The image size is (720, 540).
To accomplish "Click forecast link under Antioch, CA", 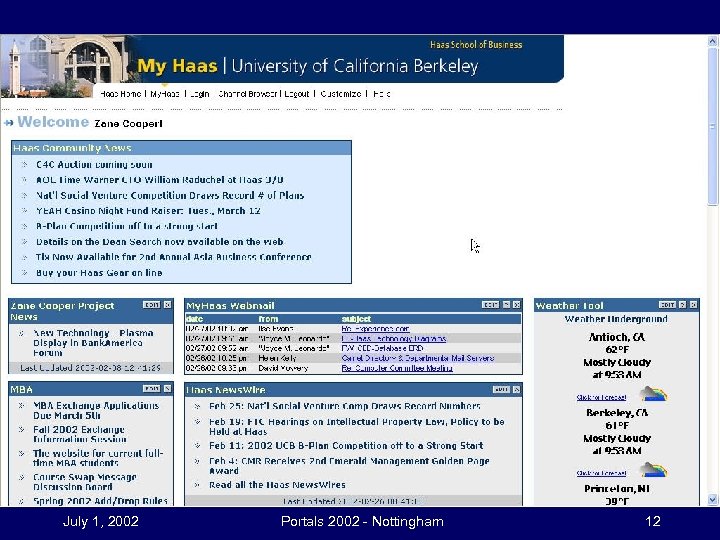I will (601, 397).
